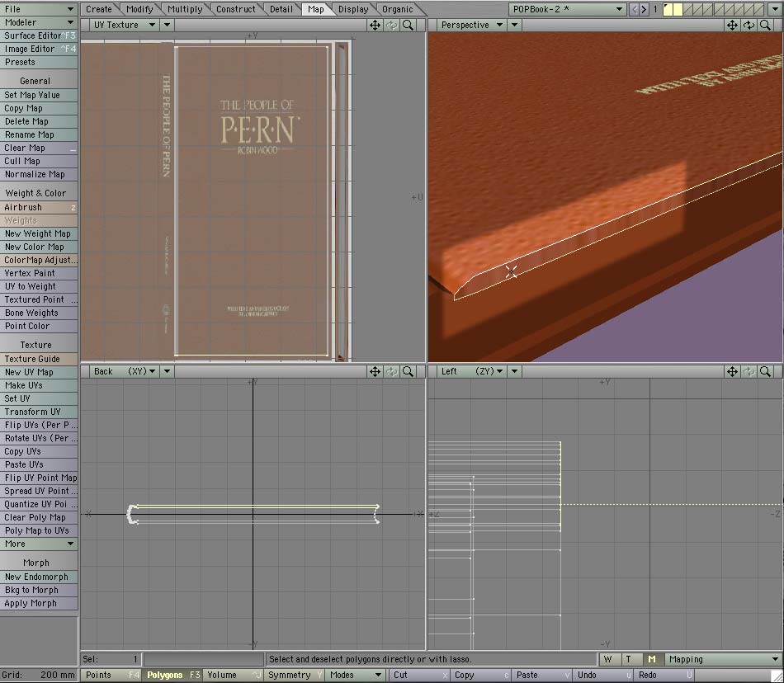Click the rotate icon in Left (ZY) viewport
This screenshot has width=784, height=683.
point(749,371)
